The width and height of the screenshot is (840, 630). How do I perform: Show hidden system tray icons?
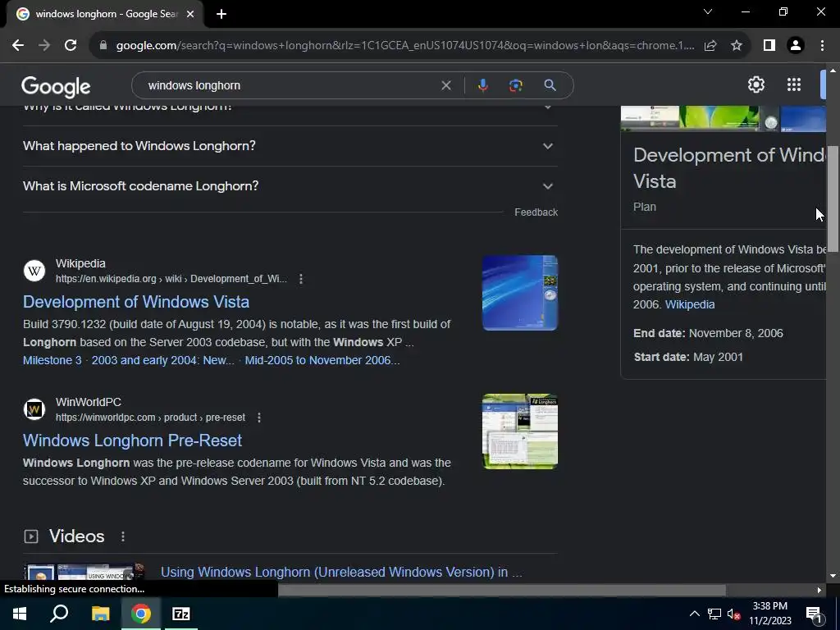pyautogui.click(x=694, y=614)
